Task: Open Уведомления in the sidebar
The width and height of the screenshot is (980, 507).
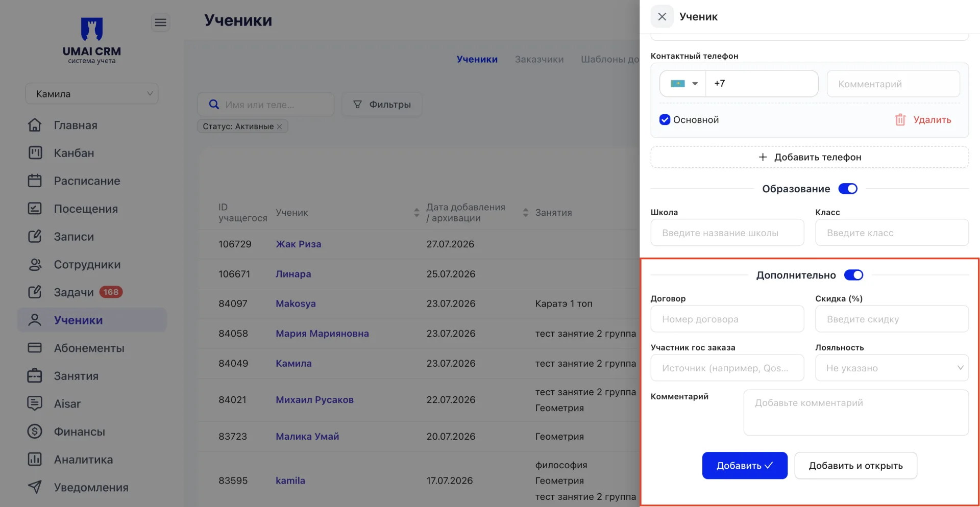Action: coord(91,488)
